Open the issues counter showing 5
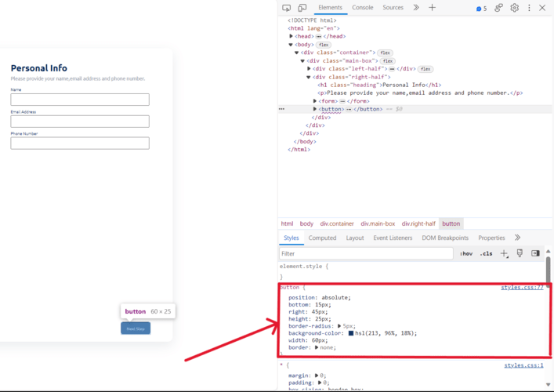This screenshot has width=554, height=392. pos(481,9)
